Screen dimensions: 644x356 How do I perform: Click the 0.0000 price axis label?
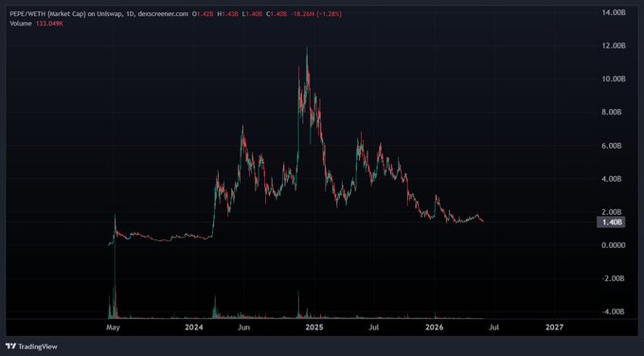(x=614, y=245)
